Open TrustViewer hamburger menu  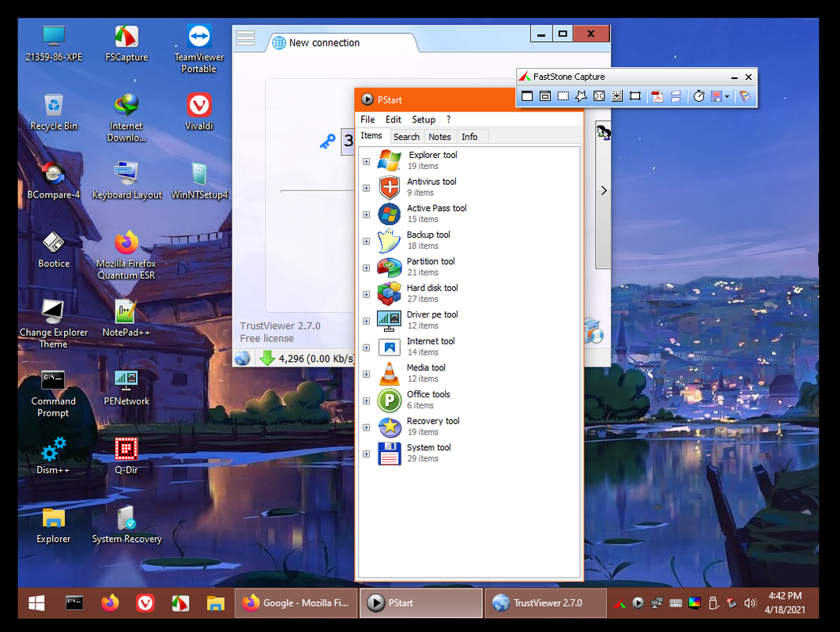pyautogui.click(x=245, y=38)
